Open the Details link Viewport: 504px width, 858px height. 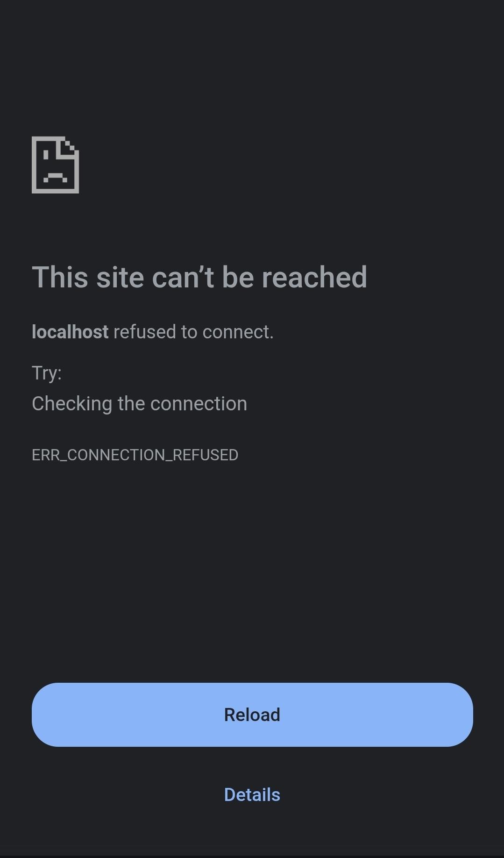point(252,794)
